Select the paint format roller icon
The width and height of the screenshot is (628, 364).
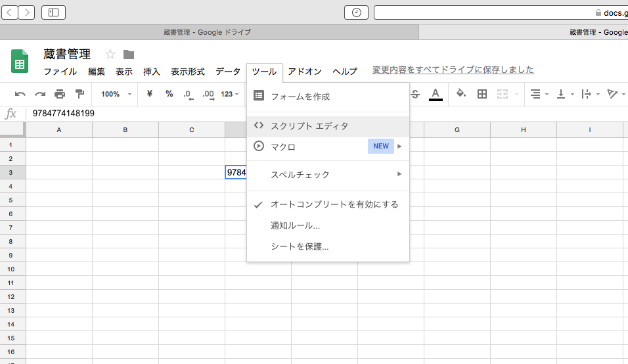[79, 94]
